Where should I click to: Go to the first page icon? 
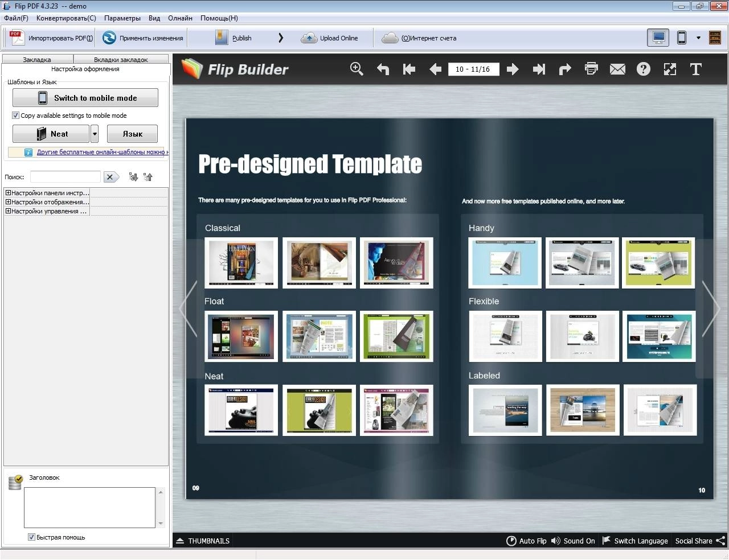pos(409,69)
